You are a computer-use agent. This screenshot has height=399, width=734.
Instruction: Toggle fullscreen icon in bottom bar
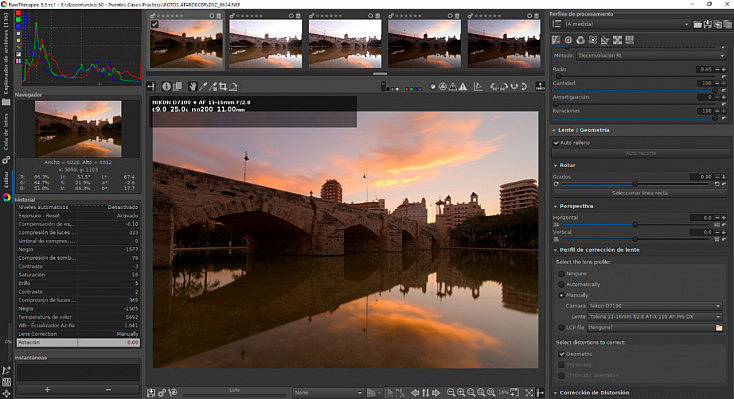point(529,392)
